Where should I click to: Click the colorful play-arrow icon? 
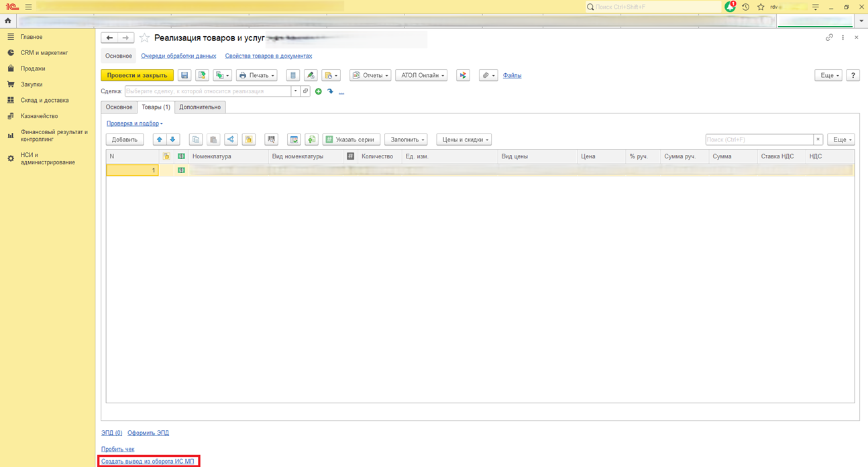(x=463, y=75)
